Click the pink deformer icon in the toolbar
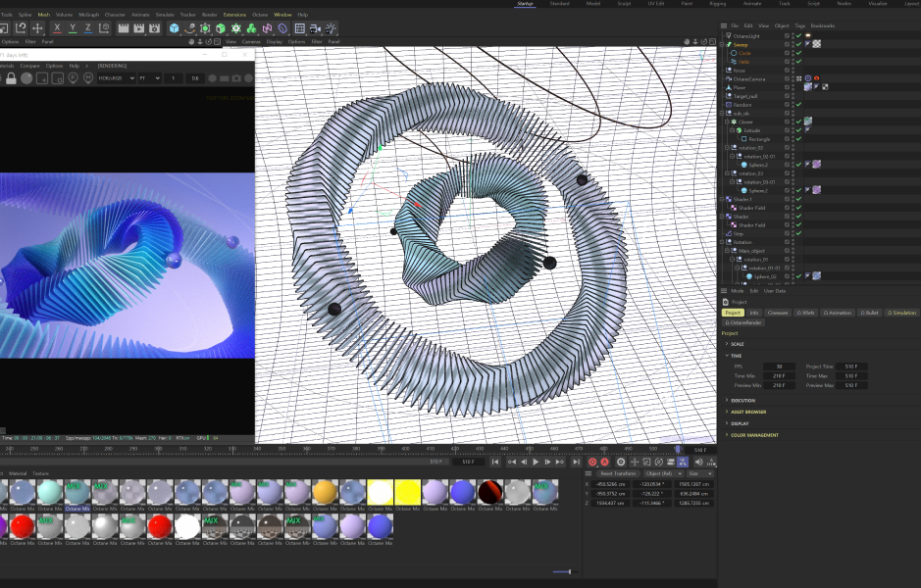921x588 pixels. [x=267, y=28]
